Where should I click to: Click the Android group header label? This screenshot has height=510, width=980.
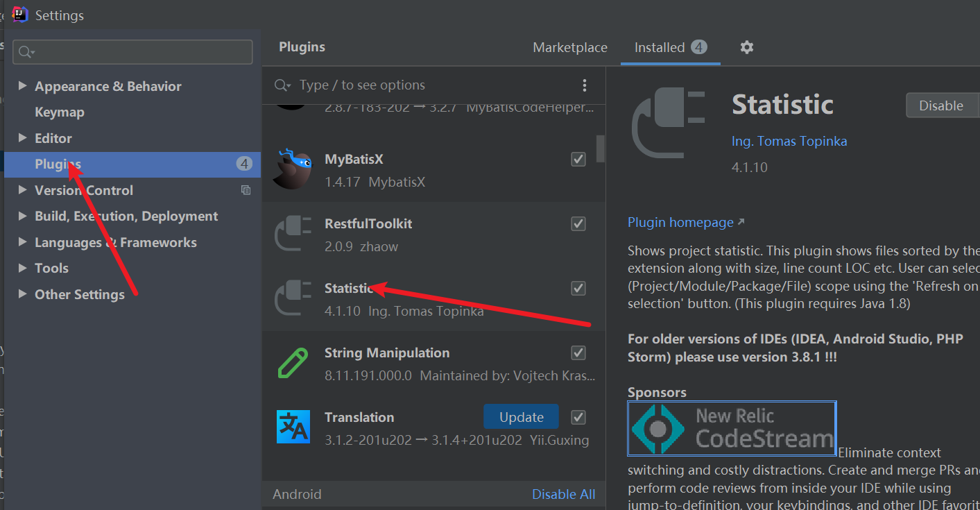297,494
